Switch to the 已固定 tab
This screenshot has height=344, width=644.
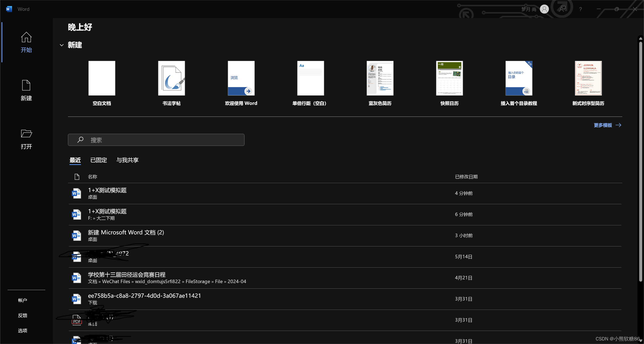[99, 160]
